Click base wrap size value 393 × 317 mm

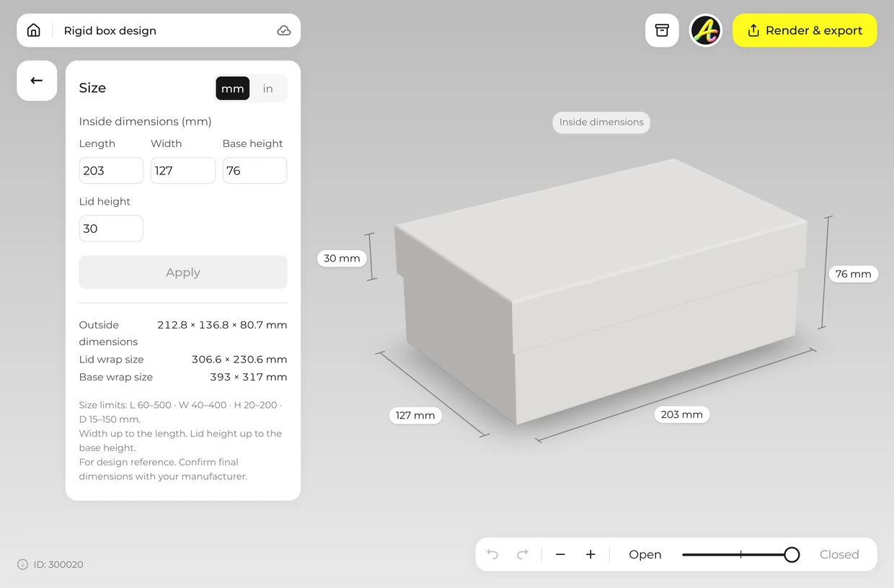249,377
